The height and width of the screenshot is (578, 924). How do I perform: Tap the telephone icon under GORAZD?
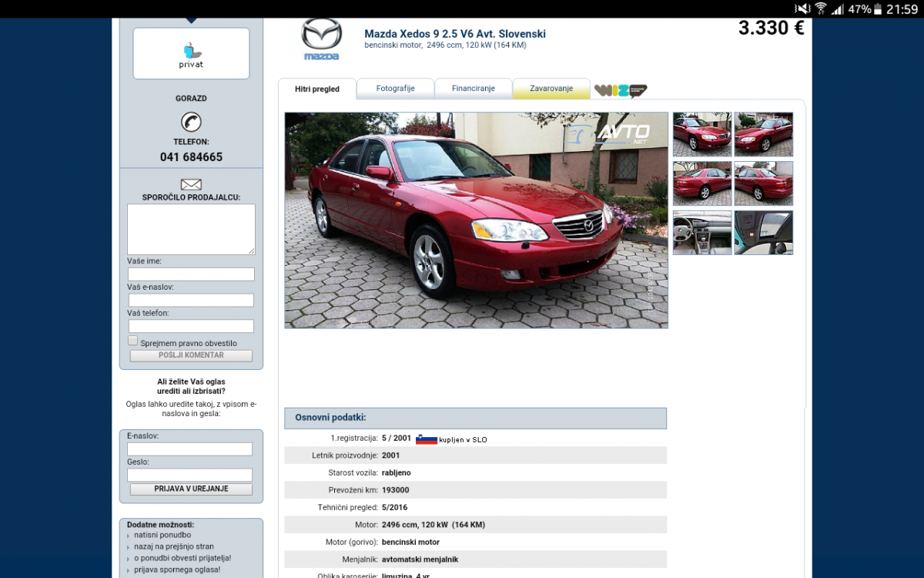(191, 122)
